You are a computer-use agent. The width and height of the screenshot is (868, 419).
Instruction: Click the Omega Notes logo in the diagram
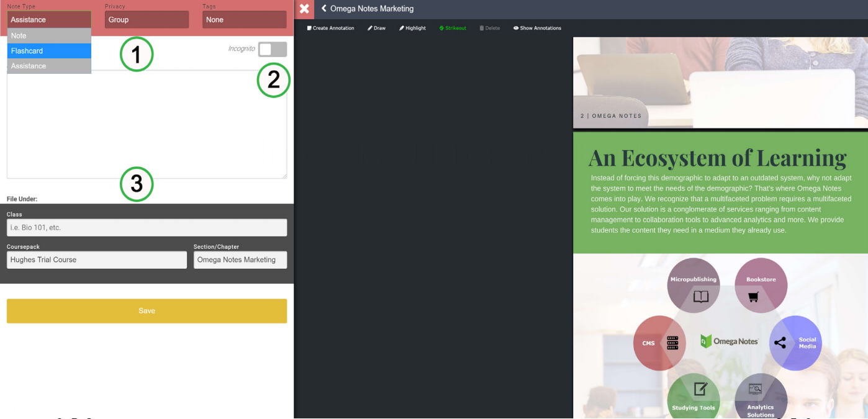click(x=729, y=341)
